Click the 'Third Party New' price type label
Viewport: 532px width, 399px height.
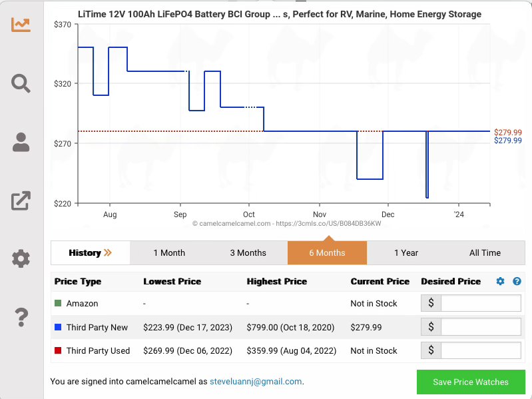tap(97, 328)
